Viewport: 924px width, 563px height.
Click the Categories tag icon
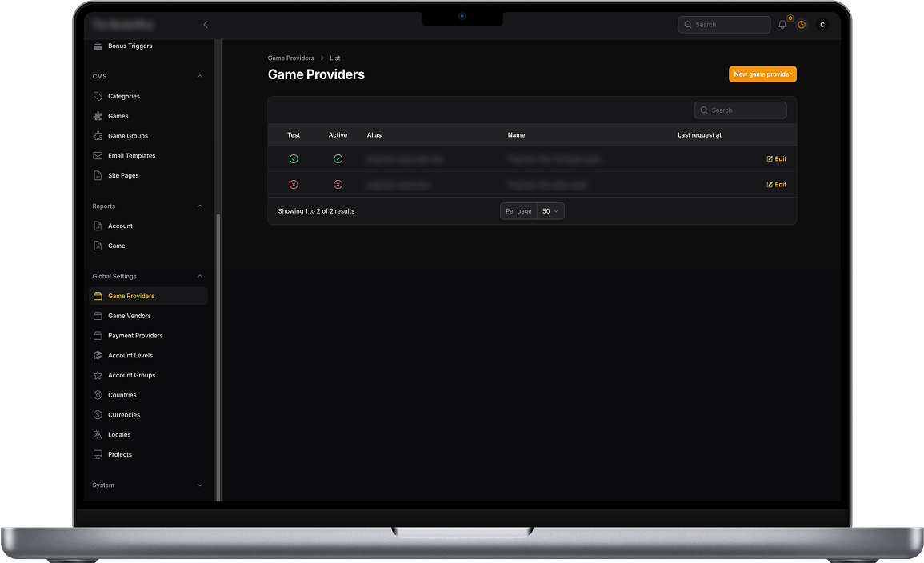[98, 96]
